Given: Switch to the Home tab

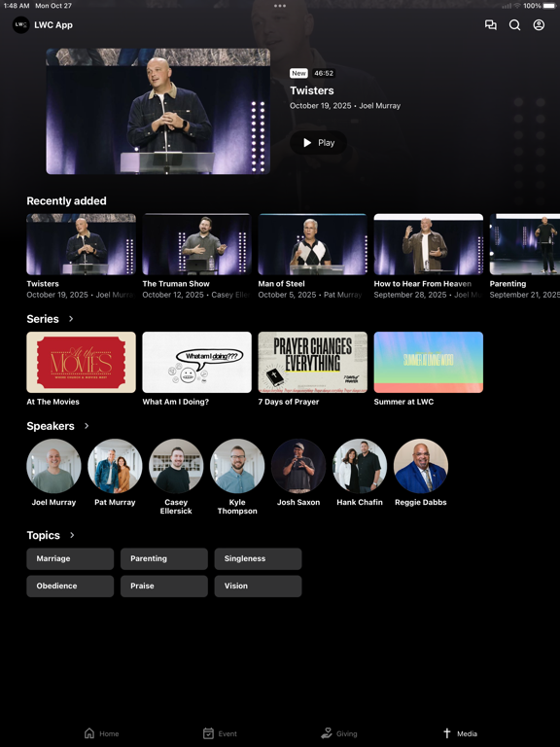Looking at the screenshot, I should (101, 733).
